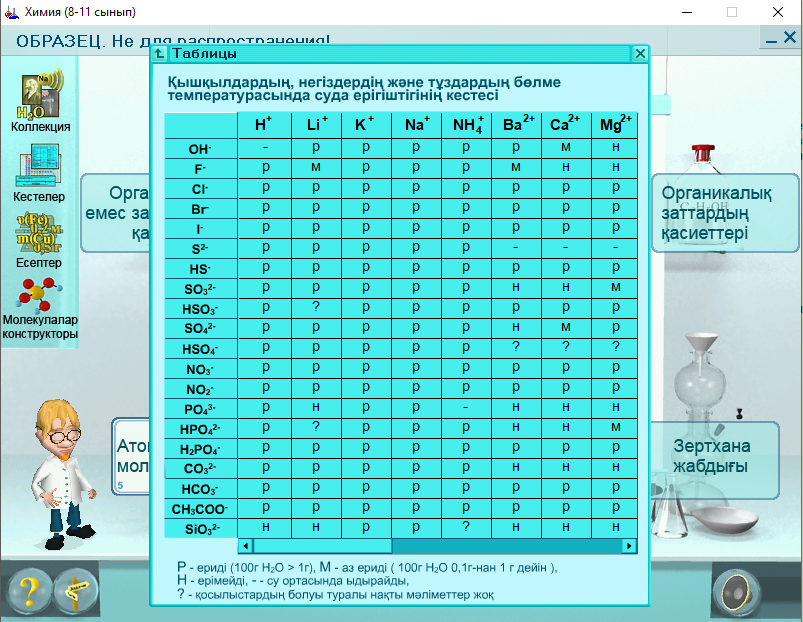Select the Li⁺ column header
The height and width of the screenshot is (622, 803).
[316, 125]
